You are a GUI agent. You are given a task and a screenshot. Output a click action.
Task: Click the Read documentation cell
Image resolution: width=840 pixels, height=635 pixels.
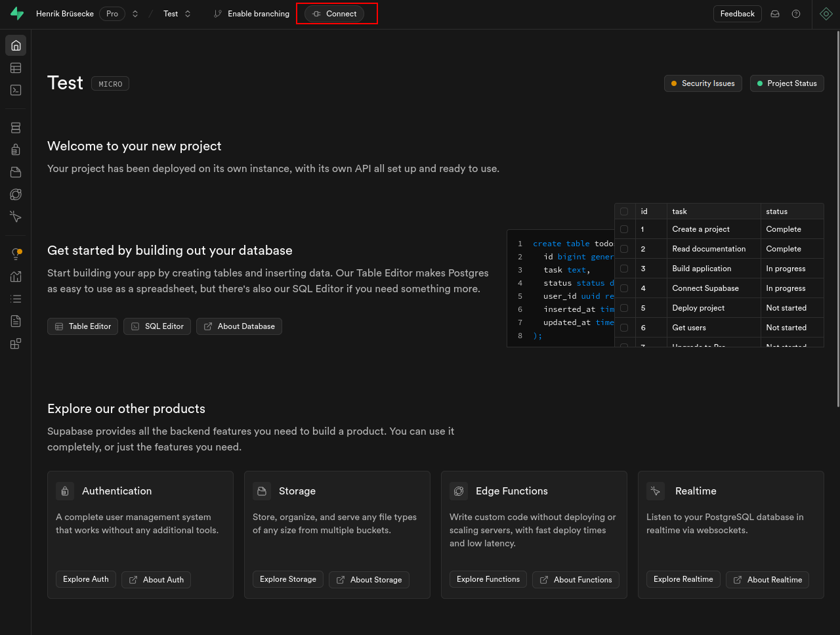[714, 249]
